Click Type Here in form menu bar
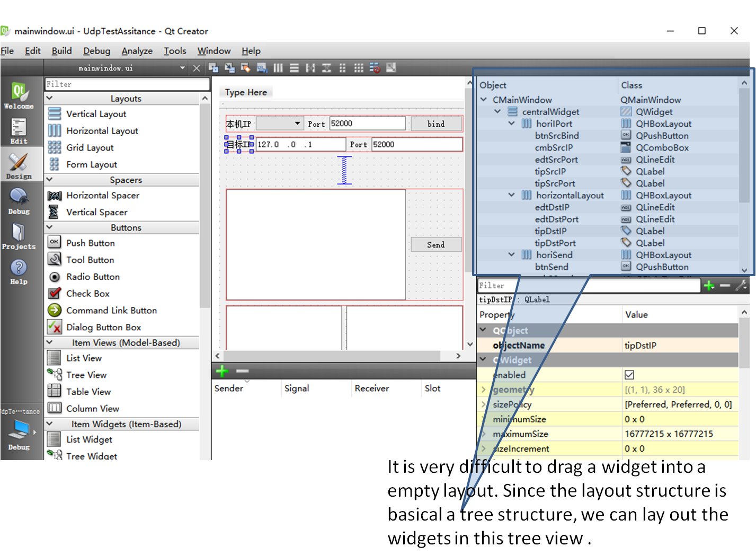 (x=246, y=92)
